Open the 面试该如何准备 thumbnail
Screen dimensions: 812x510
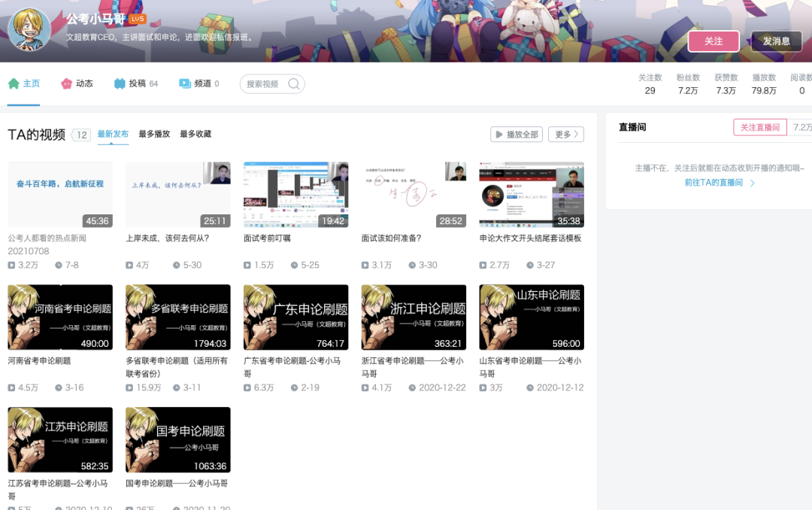[414, 194]
